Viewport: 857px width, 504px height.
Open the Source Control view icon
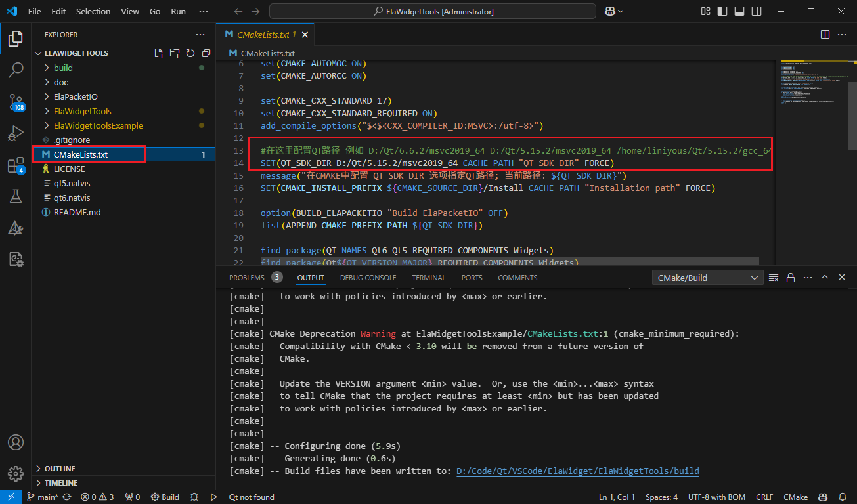pos(15,100)
